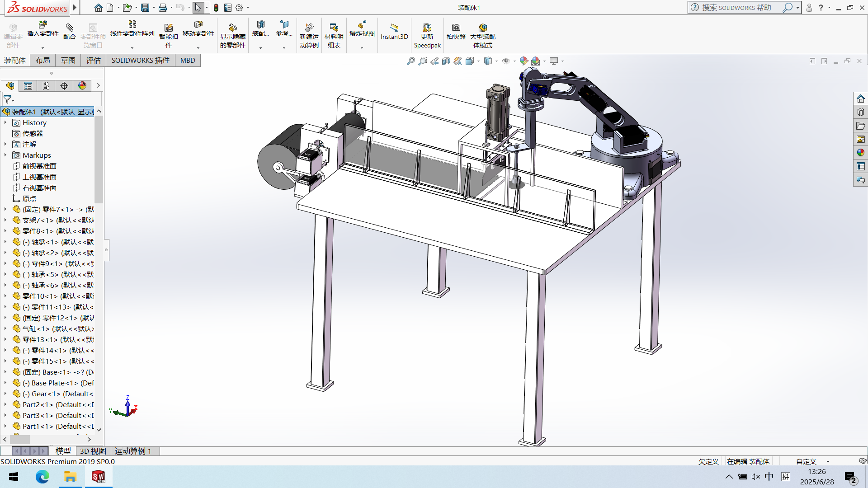Click Zoom to Fit magnifier icon
868x488 pixels.
(x=410, y=61)
